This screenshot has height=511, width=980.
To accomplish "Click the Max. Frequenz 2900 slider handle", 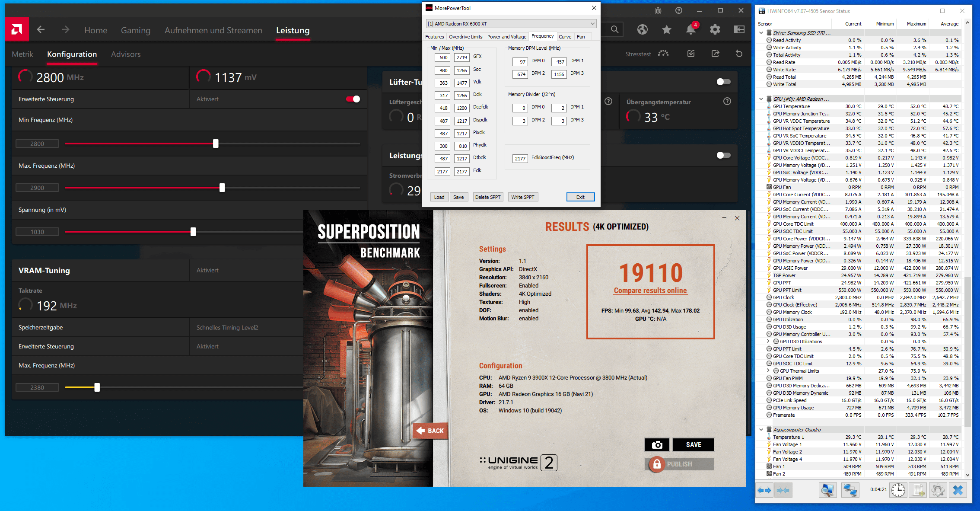I will [x=222, y=188].
